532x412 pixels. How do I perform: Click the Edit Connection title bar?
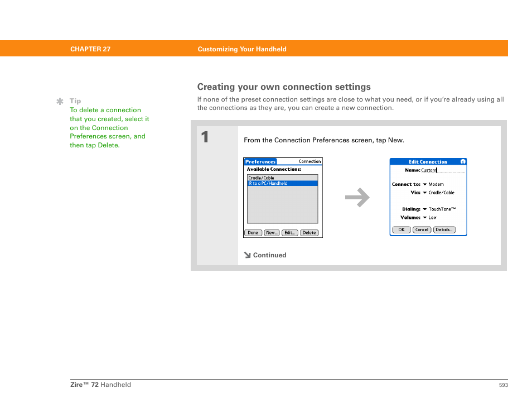click(428, 162)
